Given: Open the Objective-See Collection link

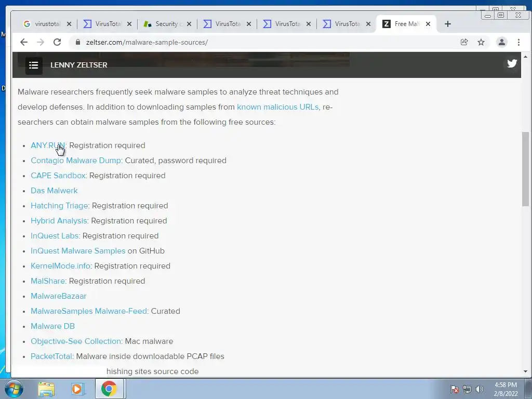Looking at the screenshot, I should 76,341.
